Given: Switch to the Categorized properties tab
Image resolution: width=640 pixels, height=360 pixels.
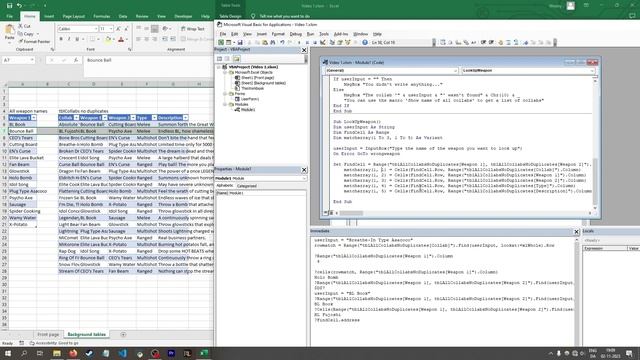Looking at the screenshot, I should point(247,186).
